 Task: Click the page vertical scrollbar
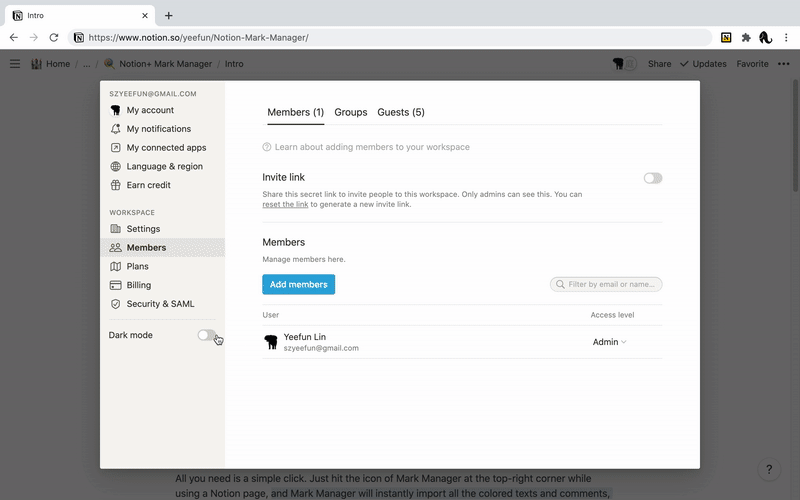(x=795, y=135)
